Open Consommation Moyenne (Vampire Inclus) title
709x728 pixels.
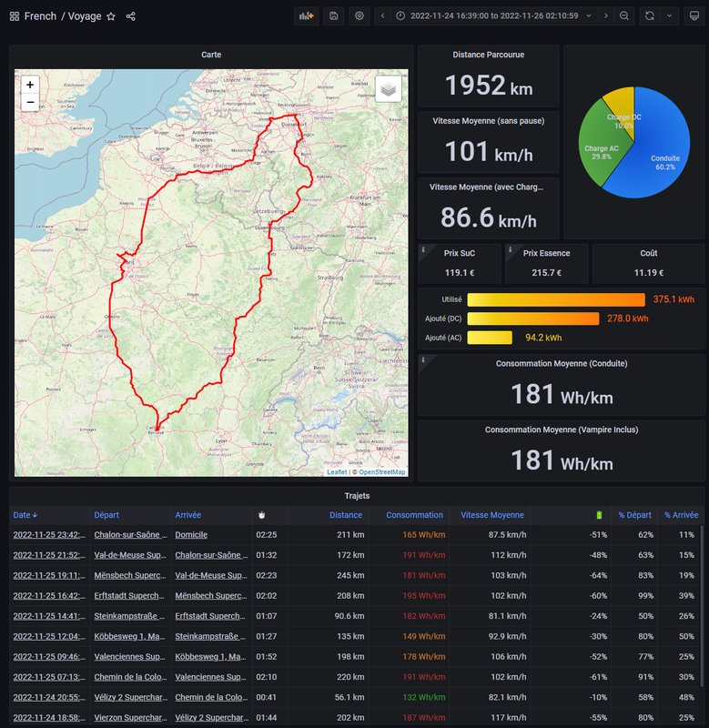click(x=562, y=430)
